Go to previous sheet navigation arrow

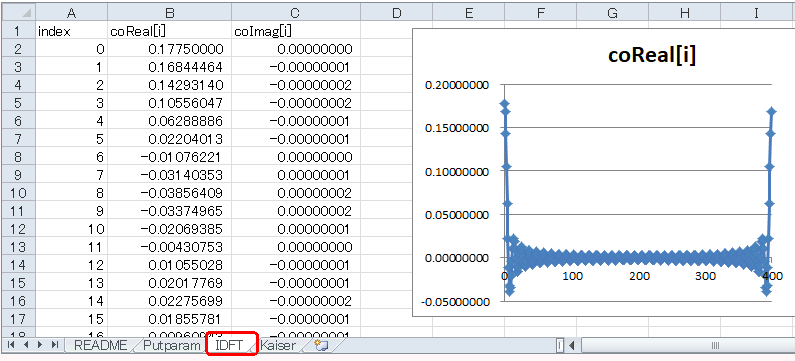click(x=25, y=345)
